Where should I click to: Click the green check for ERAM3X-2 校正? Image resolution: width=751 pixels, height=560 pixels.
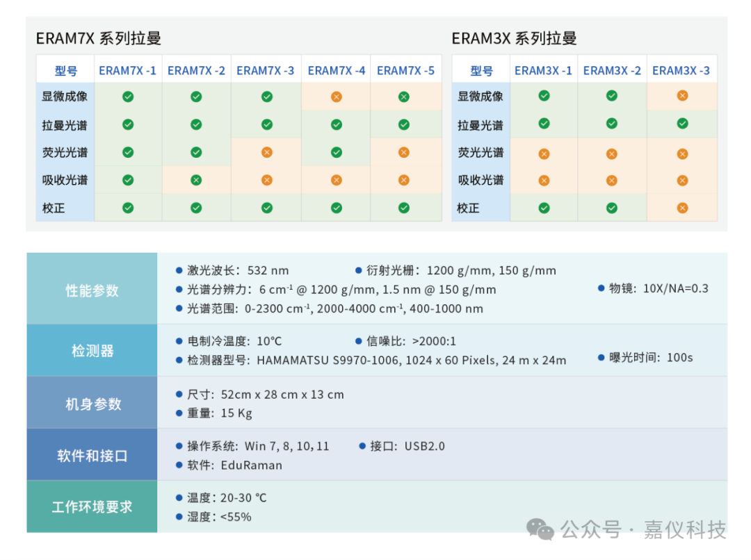point(611,208)
